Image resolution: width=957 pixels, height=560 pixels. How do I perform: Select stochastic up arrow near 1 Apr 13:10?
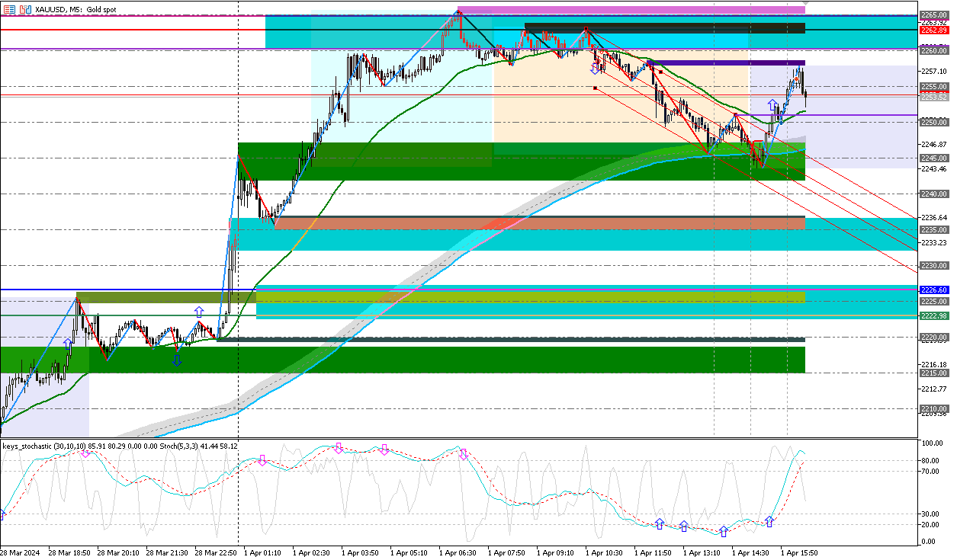coord(724,530)
